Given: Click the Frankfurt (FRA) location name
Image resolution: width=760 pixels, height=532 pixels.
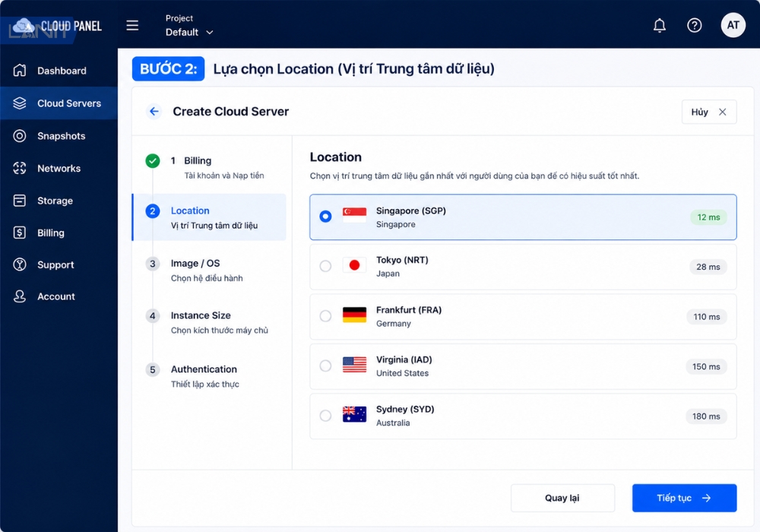Looking at the screenshot, I should 409,310.
